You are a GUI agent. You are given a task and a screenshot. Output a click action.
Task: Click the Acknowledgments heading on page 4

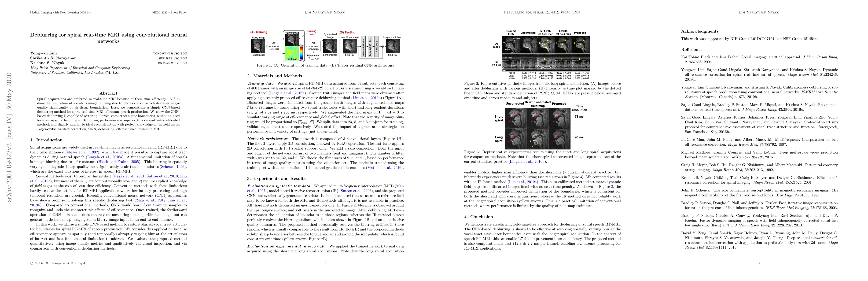pos(700,31)
